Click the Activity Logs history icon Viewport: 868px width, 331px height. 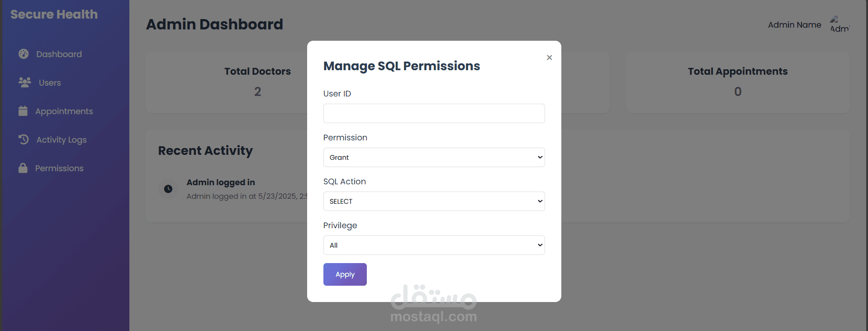click(x=24, y=139)
